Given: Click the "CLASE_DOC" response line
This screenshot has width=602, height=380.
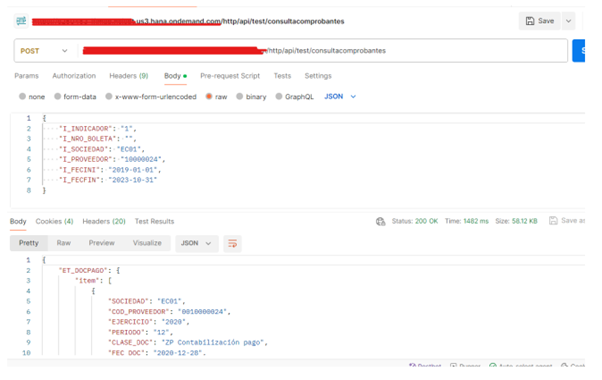Looking at the screenshot, I should tap(188, 342).
